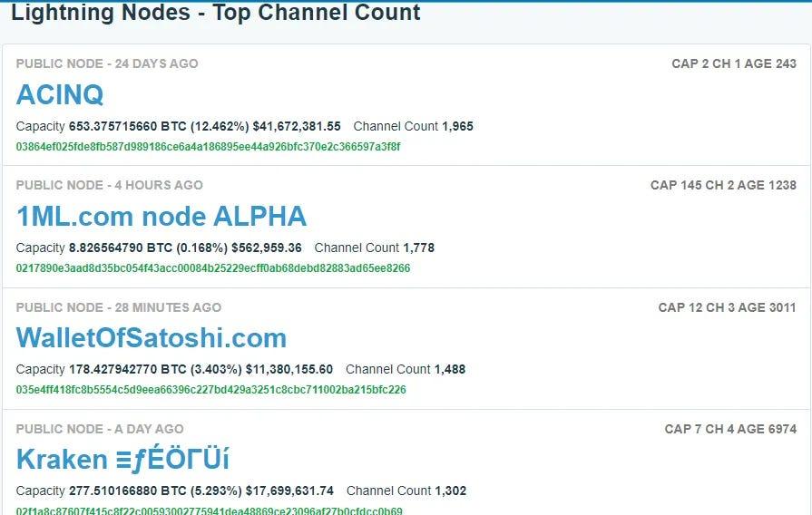Select the 1ML public key starting 0217890e

tap(213, 268)
